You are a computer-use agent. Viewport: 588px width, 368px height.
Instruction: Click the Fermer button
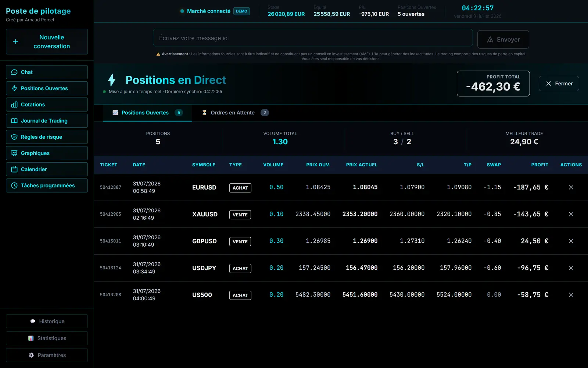click(559, 84)
